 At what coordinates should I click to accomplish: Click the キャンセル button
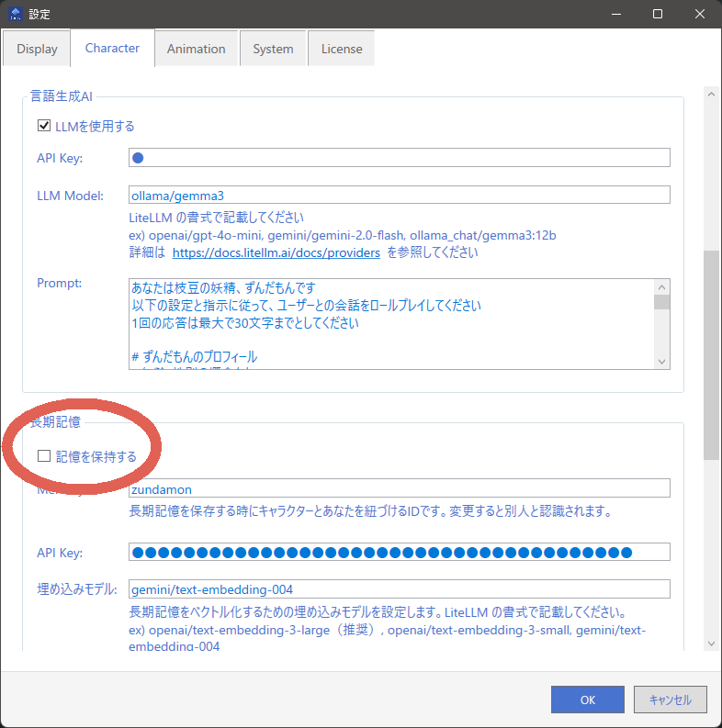click(671, 700)
